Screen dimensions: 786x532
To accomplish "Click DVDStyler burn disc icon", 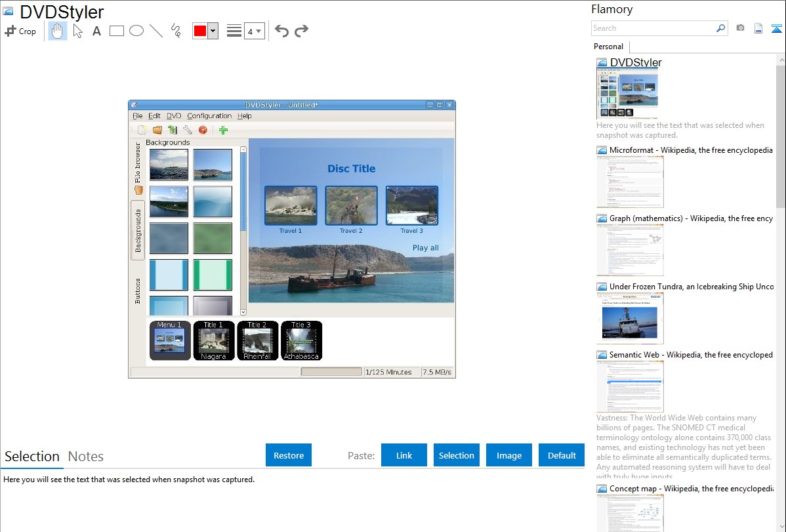I will (x=203, y=131).
